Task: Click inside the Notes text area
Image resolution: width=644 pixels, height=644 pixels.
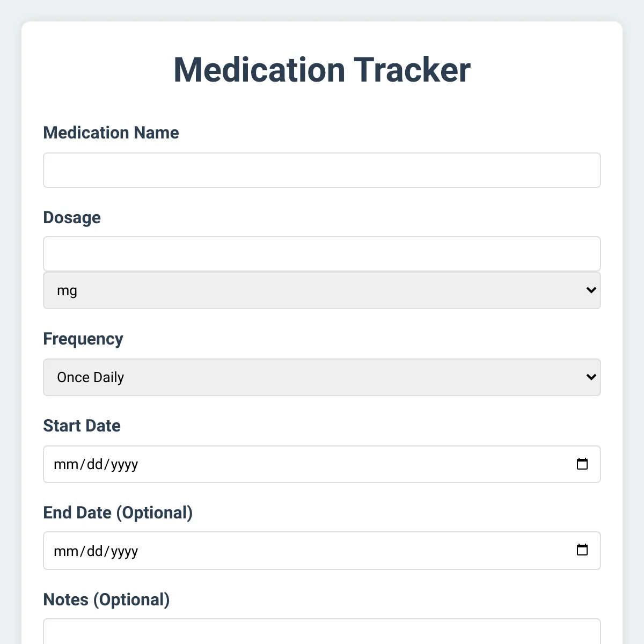Action: (322, 633)
